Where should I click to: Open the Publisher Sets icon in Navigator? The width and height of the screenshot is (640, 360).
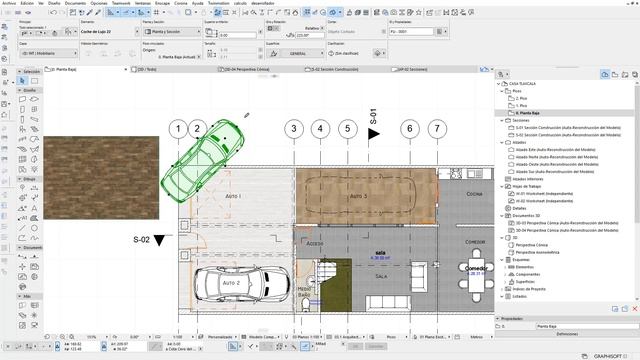[635, 74]
